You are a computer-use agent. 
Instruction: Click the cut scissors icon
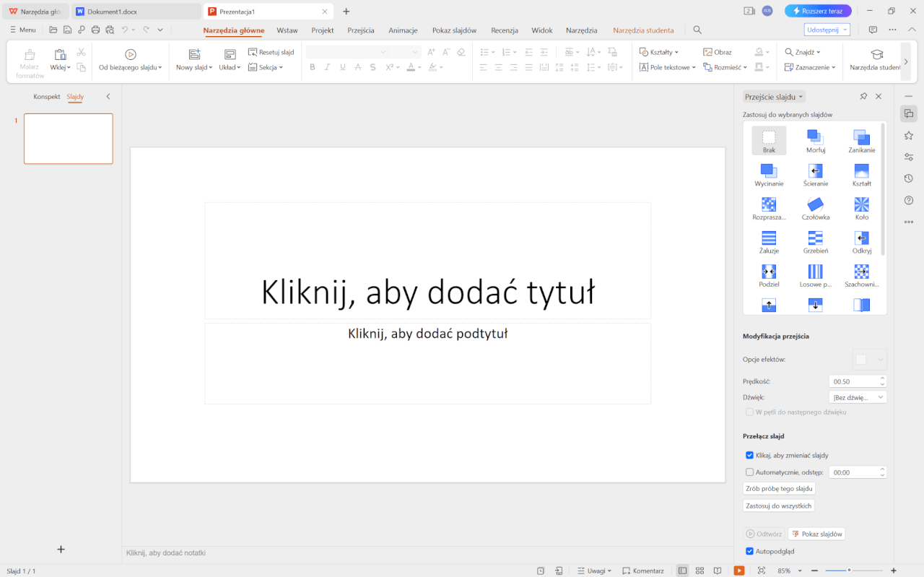[81, 53]
